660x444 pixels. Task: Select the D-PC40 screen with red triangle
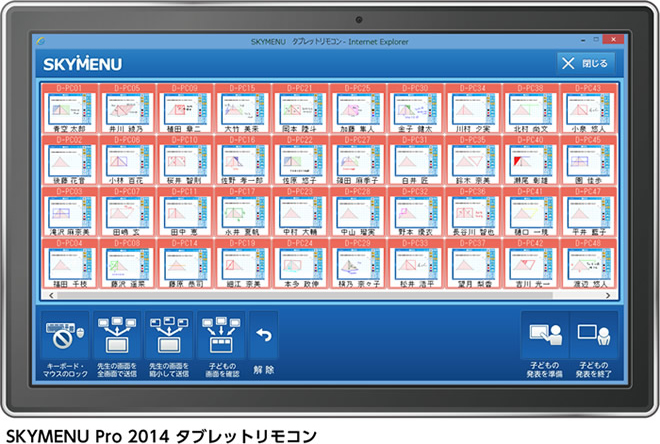tap(530, 160)
